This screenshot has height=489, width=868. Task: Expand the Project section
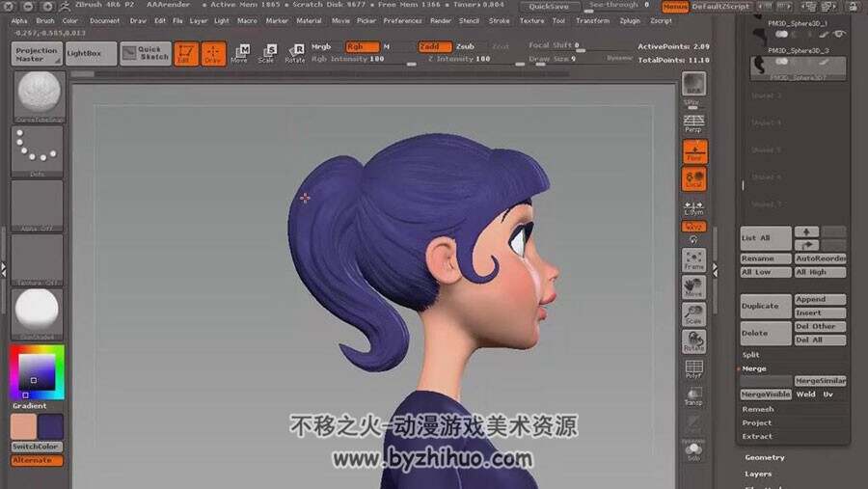757,422
